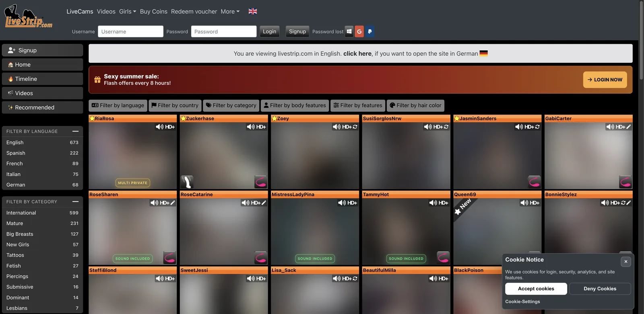Click the sidebar Signup button
Viewport: 644px width, 314px height.
pos(42,50)
